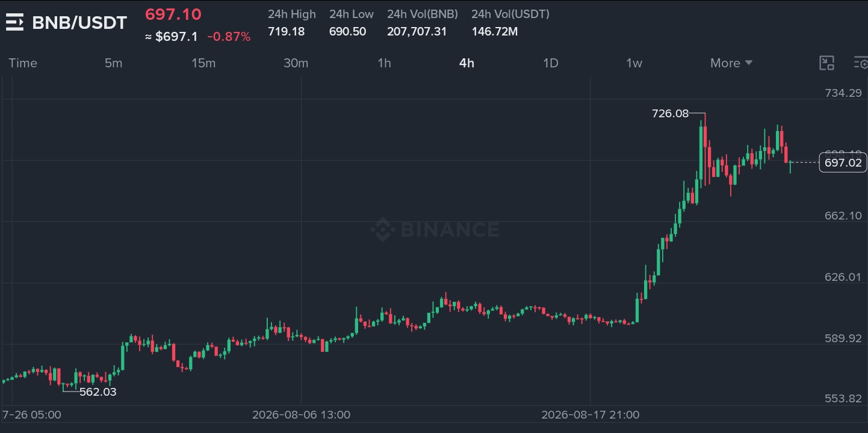Open the markets list menu icon
The width and height of the screenshot is (868, 433).
point(14,23)
